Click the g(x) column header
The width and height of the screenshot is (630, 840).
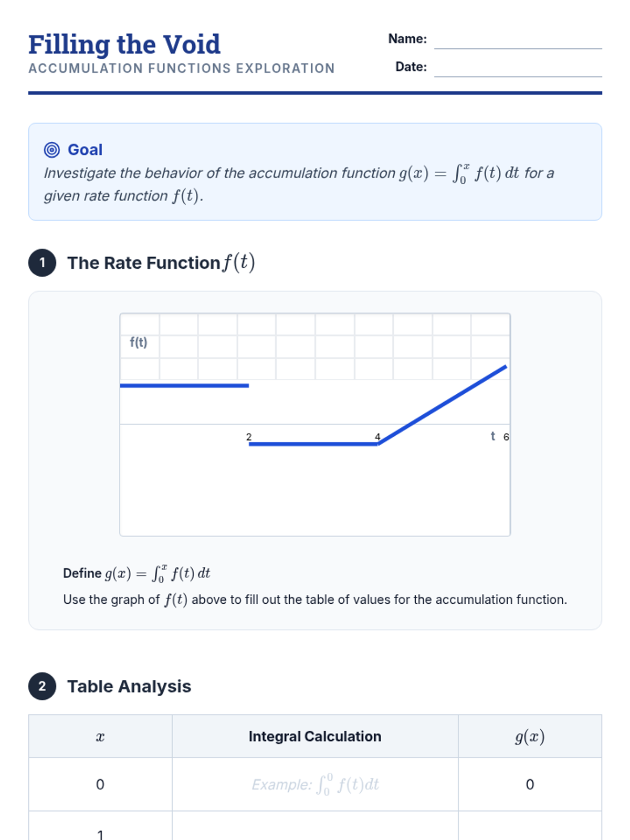coord(530,737)
